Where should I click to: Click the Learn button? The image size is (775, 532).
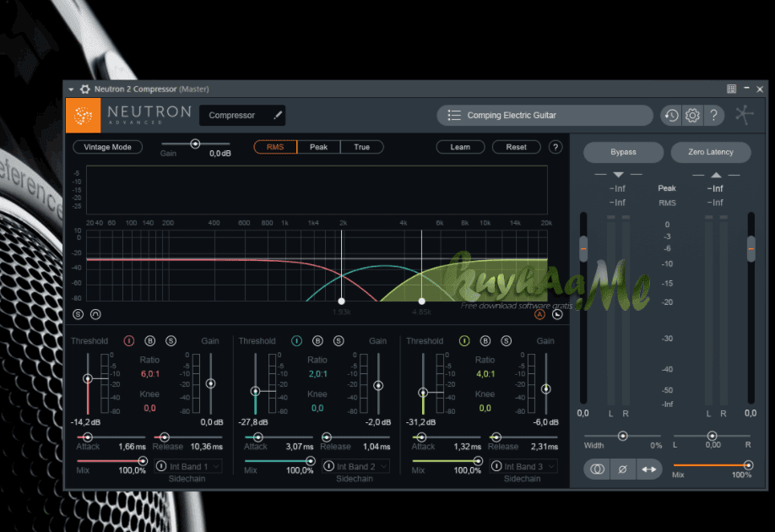pos(460,147)
